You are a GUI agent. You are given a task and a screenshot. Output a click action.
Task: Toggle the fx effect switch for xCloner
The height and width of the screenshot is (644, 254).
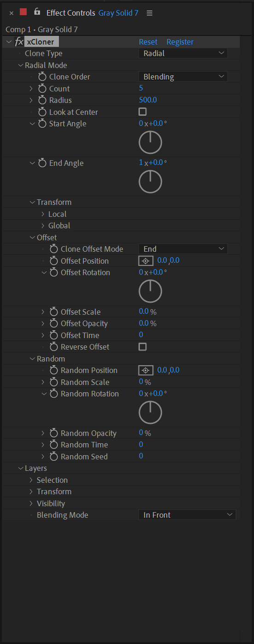point(19,42)
